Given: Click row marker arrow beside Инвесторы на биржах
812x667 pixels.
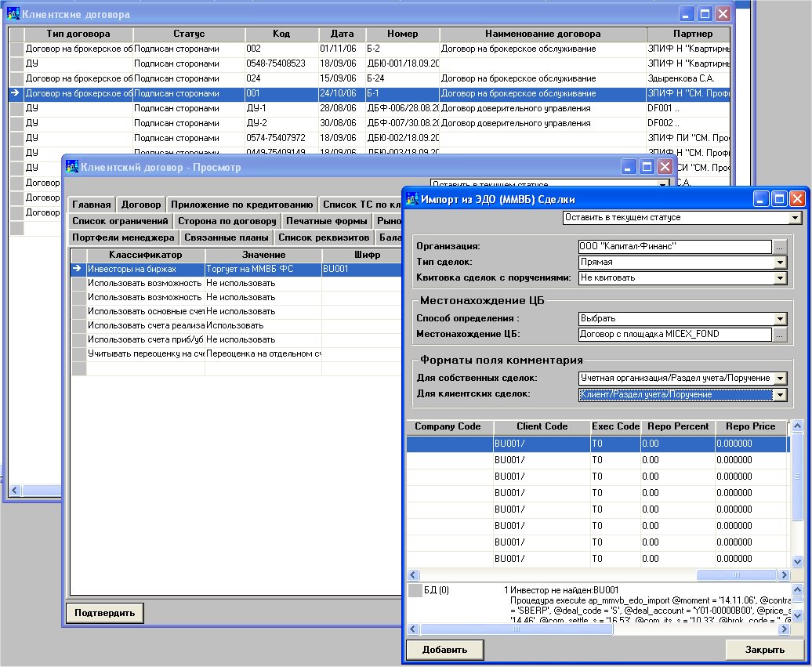Looking at the screenshot, I should coord(78,269).
